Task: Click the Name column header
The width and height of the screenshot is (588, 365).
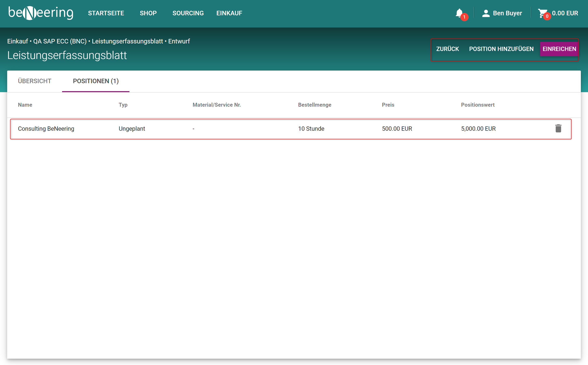Action: tap(25, 105)
